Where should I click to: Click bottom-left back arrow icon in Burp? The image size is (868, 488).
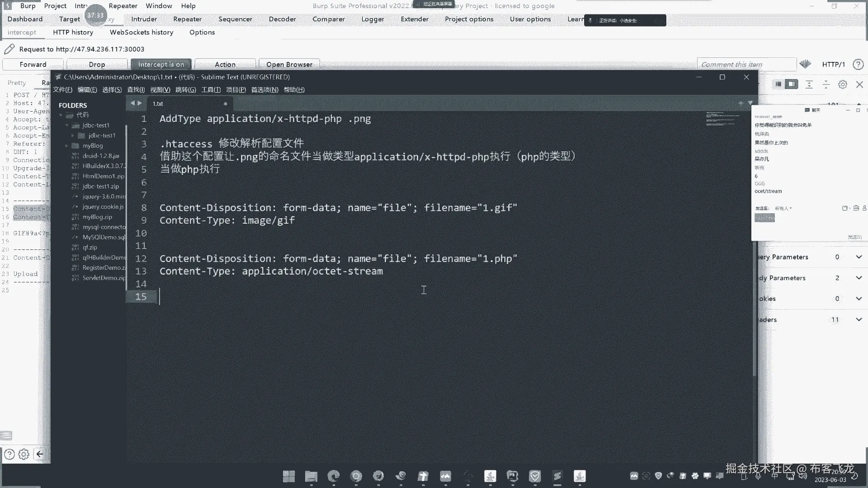pos(40,454)
